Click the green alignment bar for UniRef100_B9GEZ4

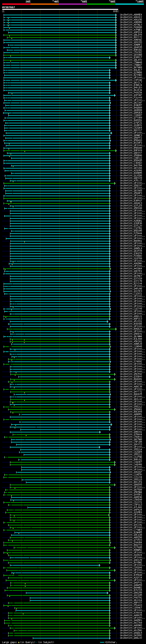click(x=62, y=329)
